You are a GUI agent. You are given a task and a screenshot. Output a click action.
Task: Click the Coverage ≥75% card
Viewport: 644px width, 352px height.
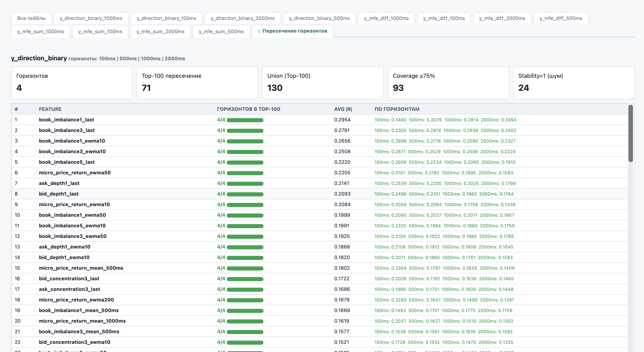pyautogui.click(x=448, y=83)
